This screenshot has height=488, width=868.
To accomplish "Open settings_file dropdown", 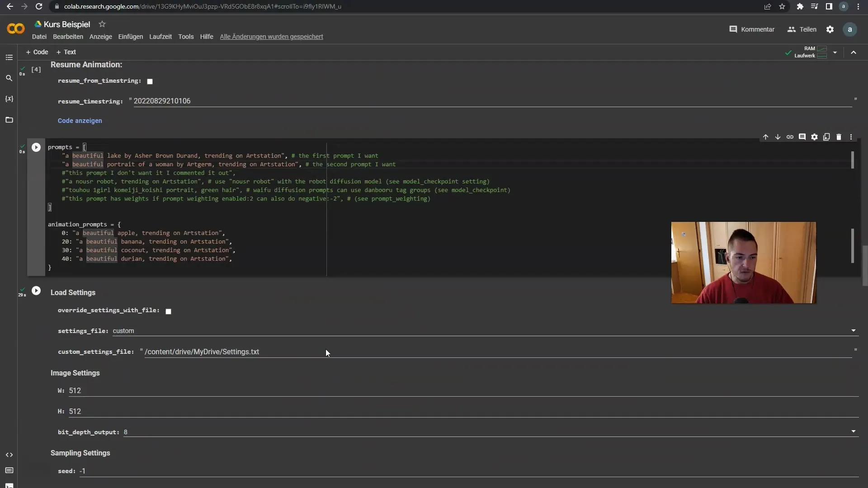I will pos(485,331).
